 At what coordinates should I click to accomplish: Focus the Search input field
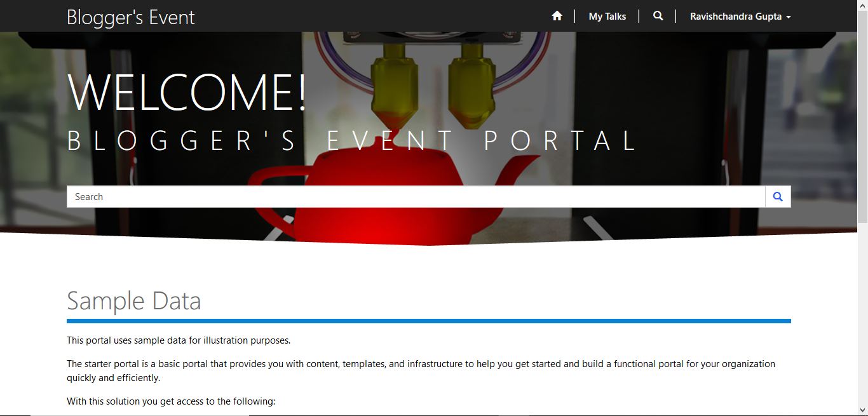(x=416, y=197)
